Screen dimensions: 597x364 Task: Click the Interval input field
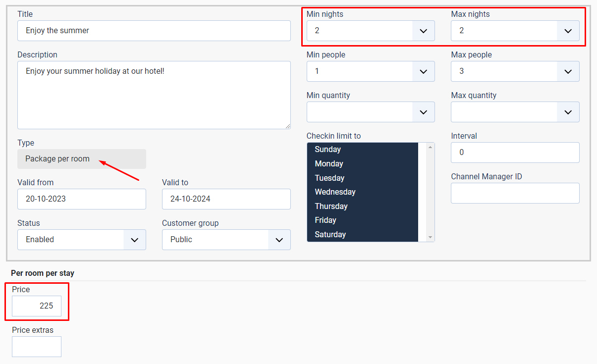[x=515, y=153]
